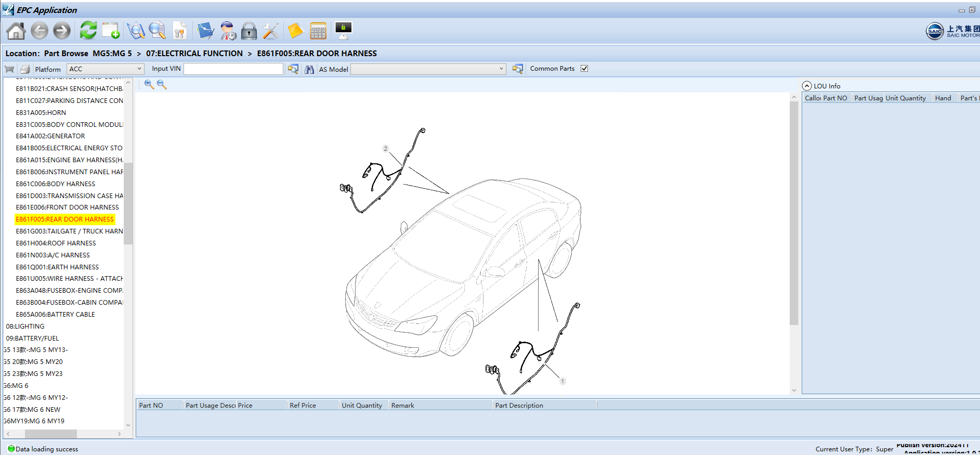This screenshot has height=455, width=980.
Task: Select E861Q001:EARTH HARNESS
Action: coord(57,267)
